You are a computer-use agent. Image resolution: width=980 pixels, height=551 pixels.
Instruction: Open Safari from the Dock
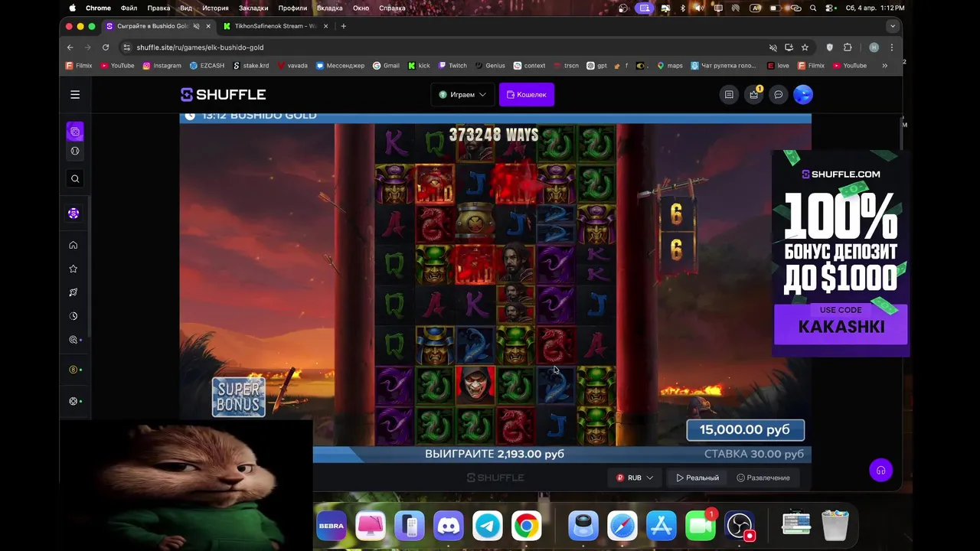pyautogui.click(x=622, y=526)
